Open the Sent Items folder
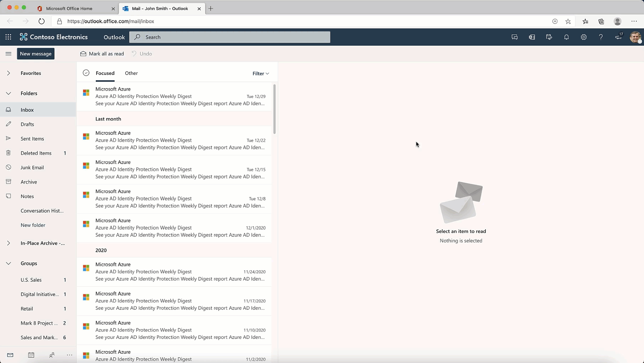This screenshot has width=644, height=363. click(x=38, y=139)
